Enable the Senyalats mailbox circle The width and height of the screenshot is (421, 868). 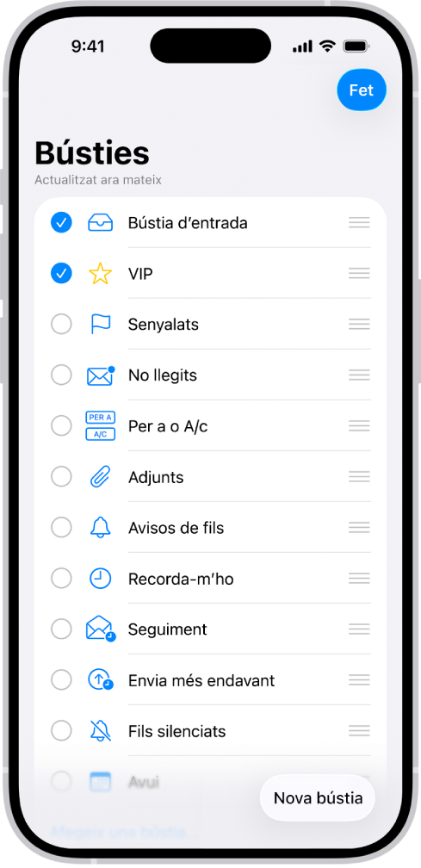(x=61, y=325)
